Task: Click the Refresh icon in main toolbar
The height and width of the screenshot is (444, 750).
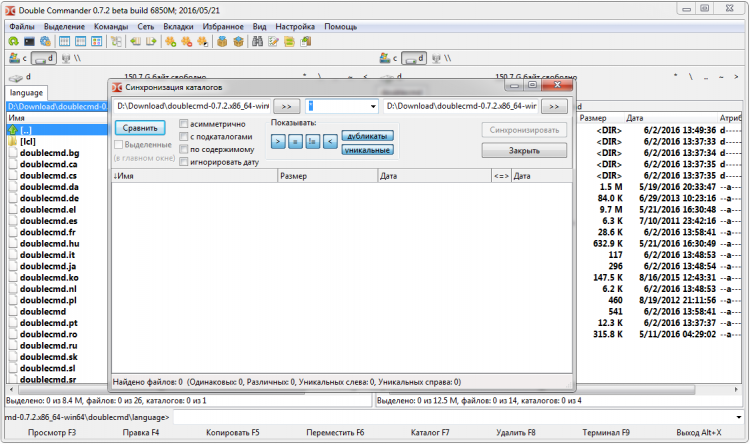Action: point(13,42)
